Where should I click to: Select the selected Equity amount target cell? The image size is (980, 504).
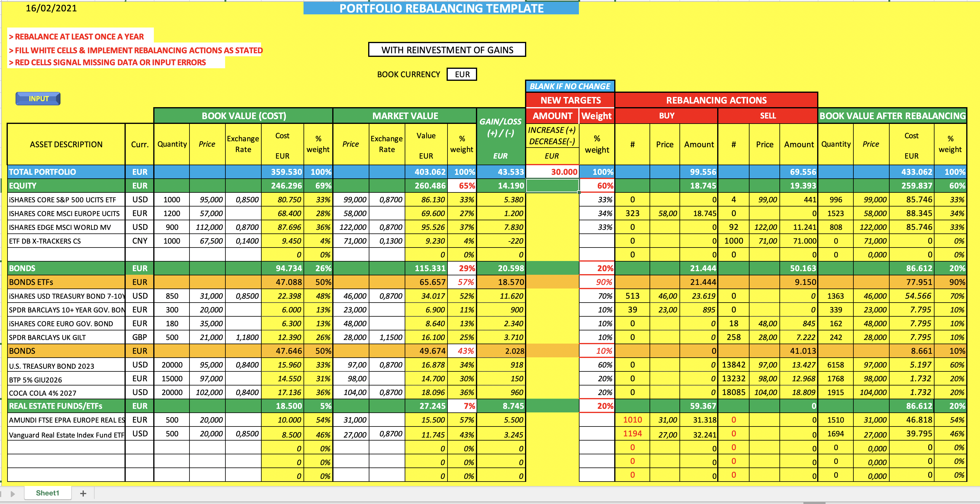tap(552, 186)
